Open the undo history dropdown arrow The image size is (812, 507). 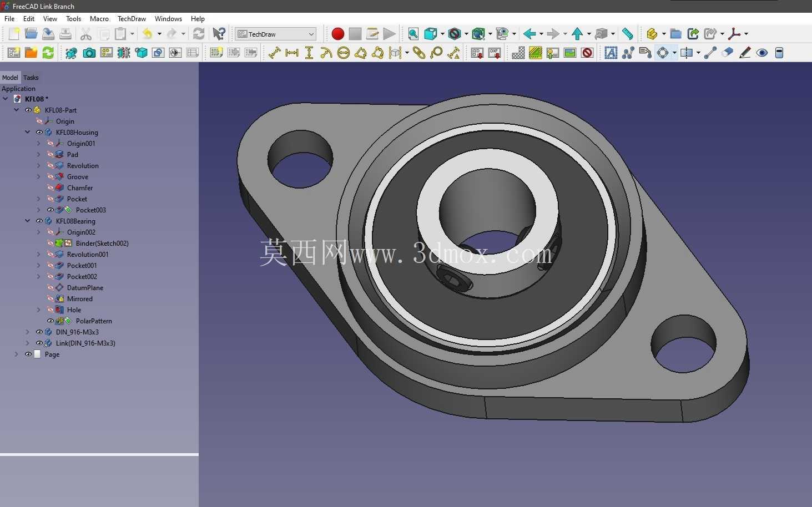(159, 34)
